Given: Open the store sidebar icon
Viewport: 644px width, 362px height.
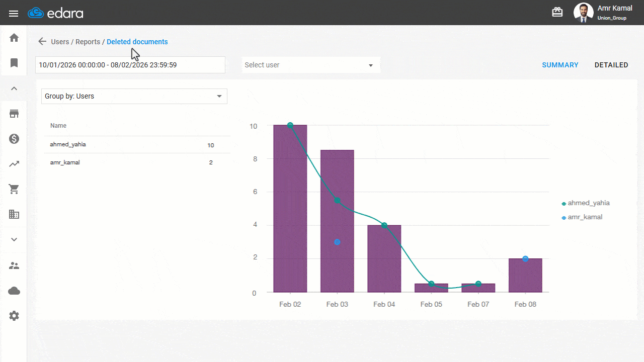Looking at the screenshot, I should (x=14, y=114).
